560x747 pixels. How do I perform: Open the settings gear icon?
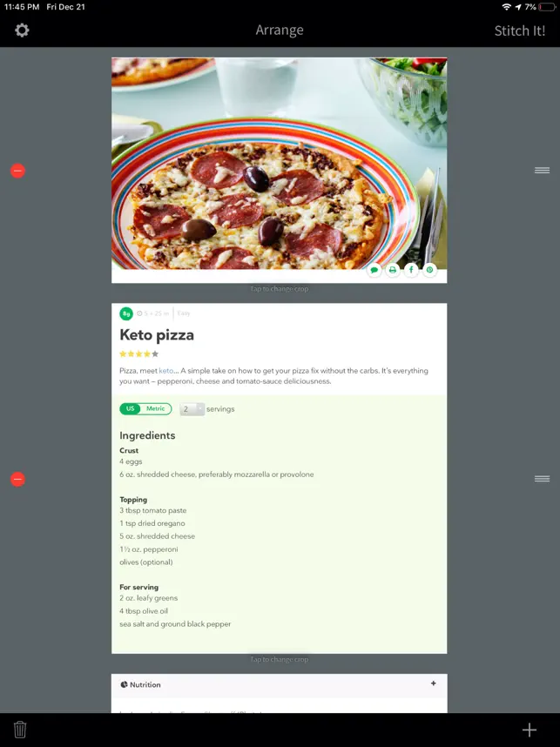[x=22, y=30]
